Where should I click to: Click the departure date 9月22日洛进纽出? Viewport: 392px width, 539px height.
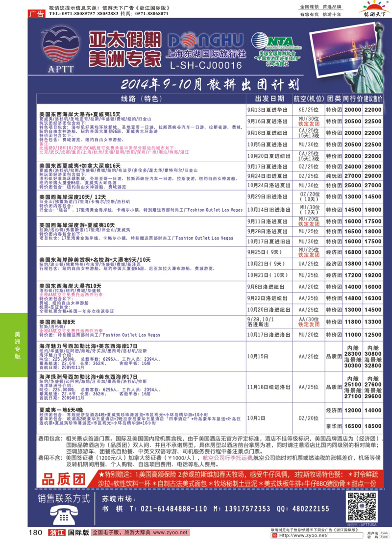(267, 298)
